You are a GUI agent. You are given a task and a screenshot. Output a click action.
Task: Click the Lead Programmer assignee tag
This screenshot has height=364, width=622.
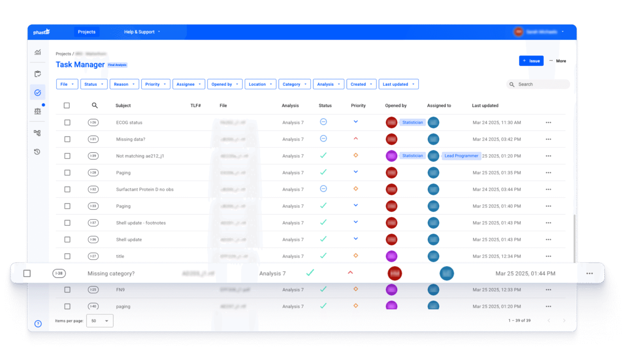tap(461, 156)
